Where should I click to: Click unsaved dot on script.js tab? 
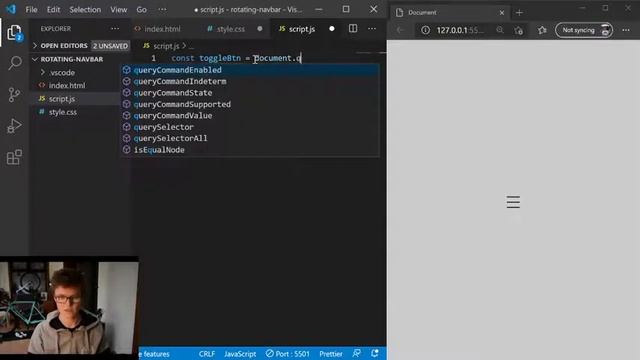click(332, 29)
